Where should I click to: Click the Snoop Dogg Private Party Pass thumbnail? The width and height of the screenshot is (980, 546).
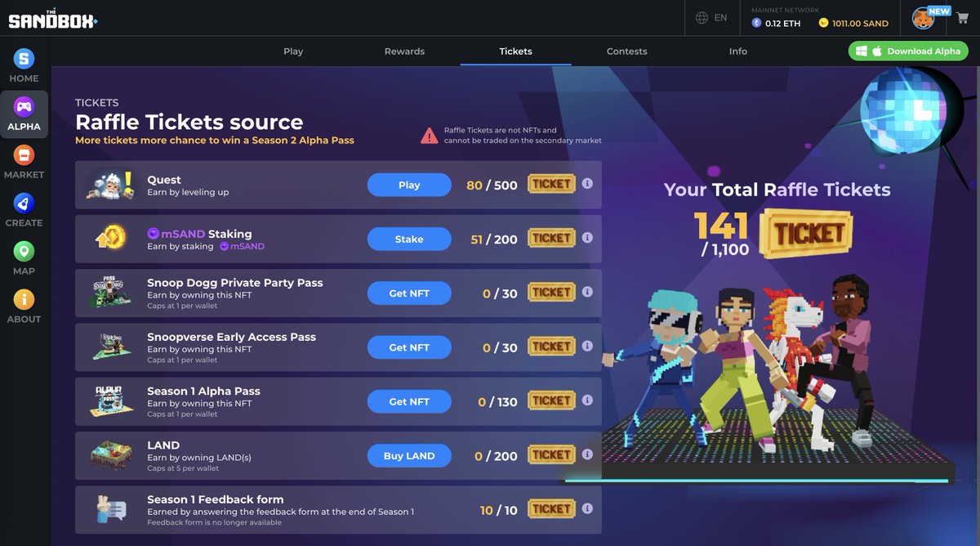click(110, 293)
